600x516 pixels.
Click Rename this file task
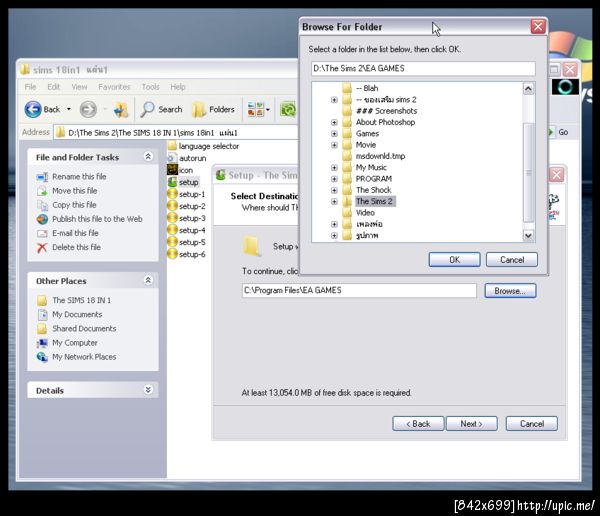click(79, 176)
